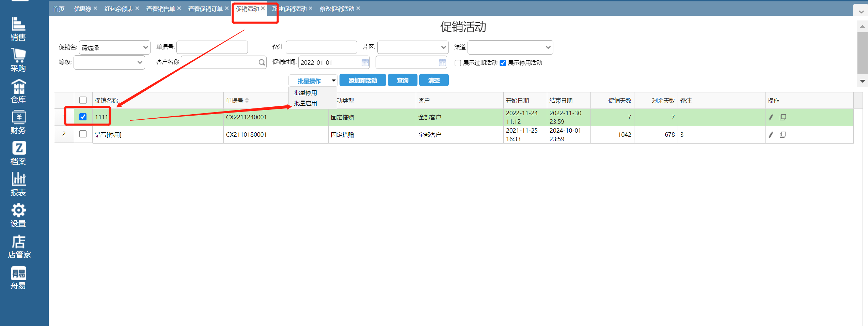Open the 财务 finance module
This screenshot has width=868, height=326.
click(18, 122)
